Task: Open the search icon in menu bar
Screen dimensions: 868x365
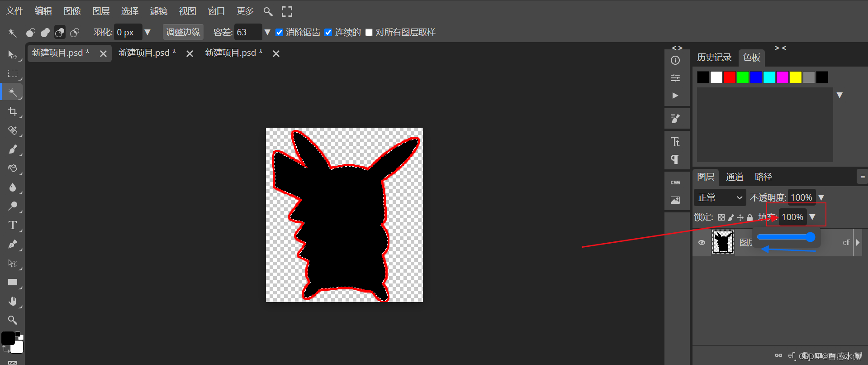Action: (x=268, y=11)
